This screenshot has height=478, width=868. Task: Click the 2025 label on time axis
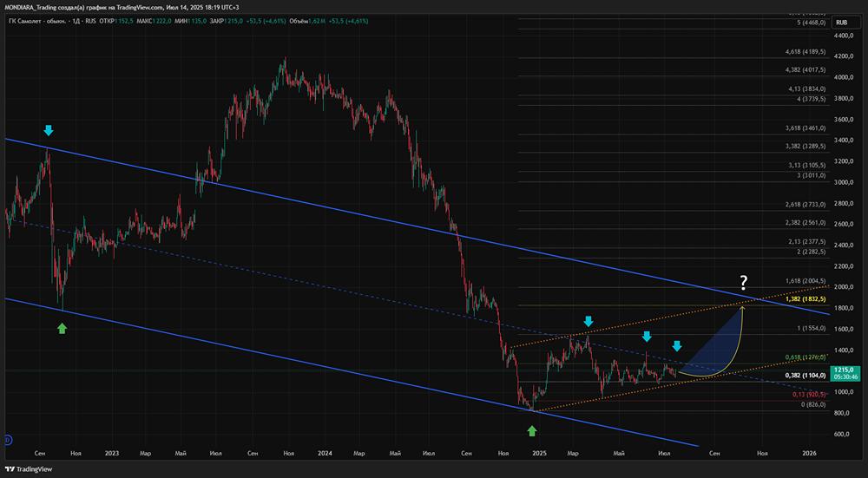[x=539, y=453]
